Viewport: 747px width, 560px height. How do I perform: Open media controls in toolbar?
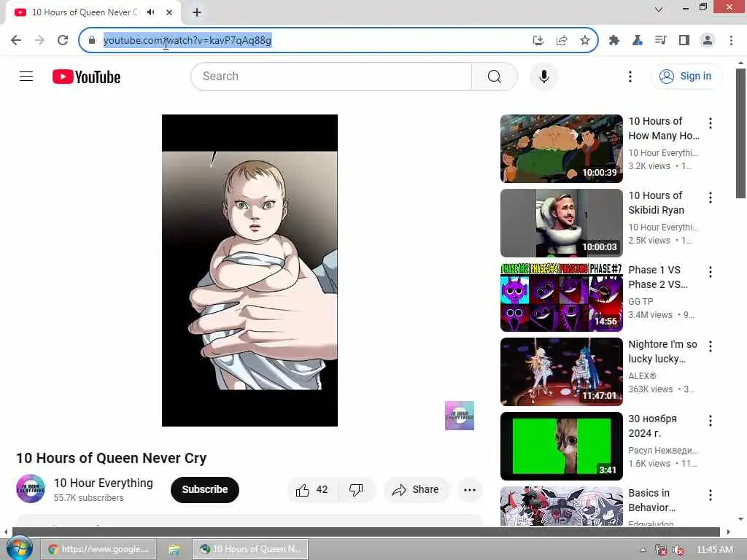tap(661, 41)
